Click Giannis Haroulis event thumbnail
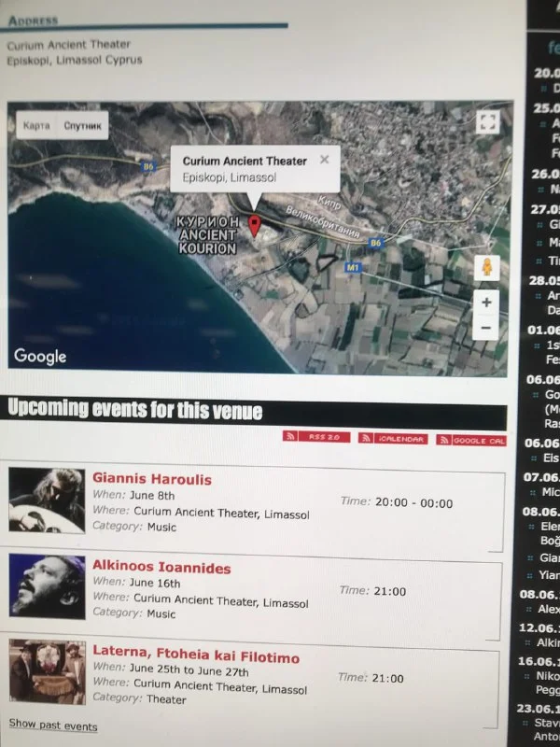Screen dimensions: 560x747 coord(47,500)
